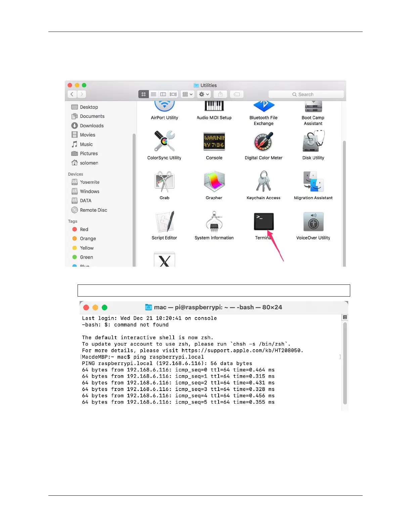Select Movies in the sidebar
411x532 pixels.
(83, 135)
